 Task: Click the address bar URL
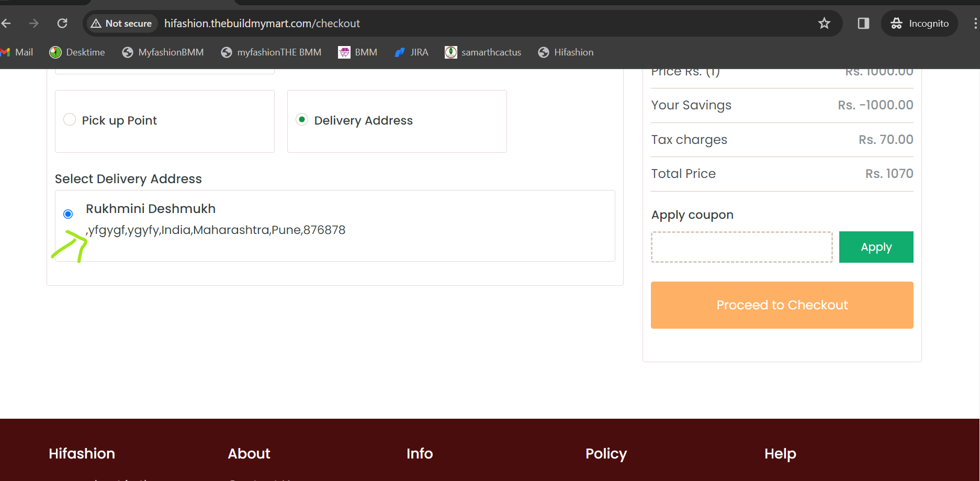[262, 24]
